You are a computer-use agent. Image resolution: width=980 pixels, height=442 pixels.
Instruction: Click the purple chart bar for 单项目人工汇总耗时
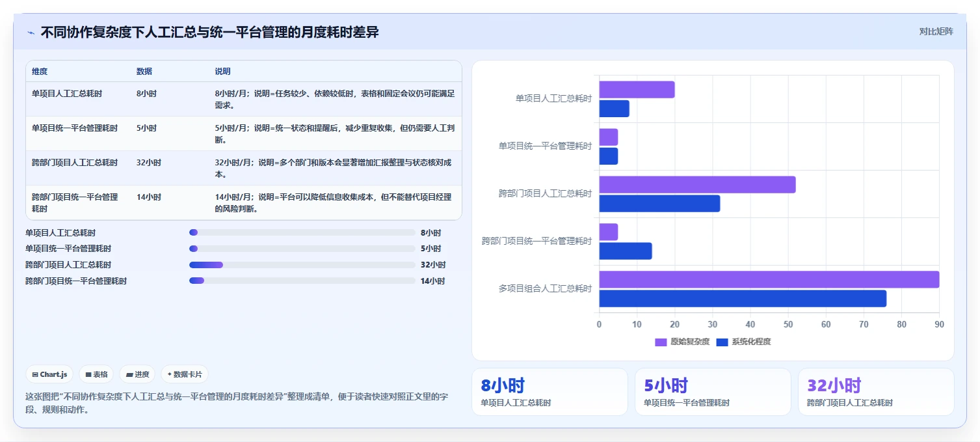pos(637,90)
